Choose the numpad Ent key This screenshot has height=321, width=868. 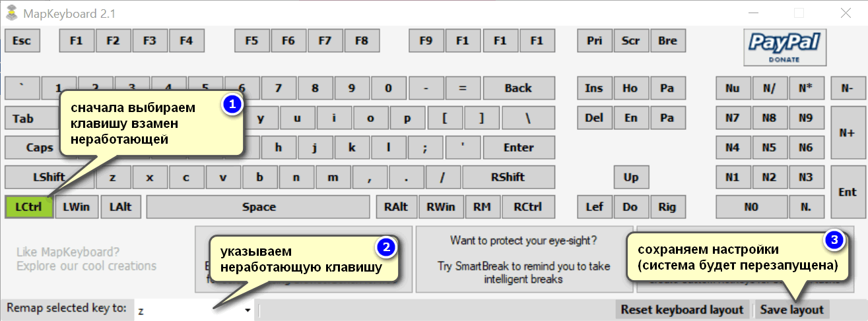(x=847, y=192)
